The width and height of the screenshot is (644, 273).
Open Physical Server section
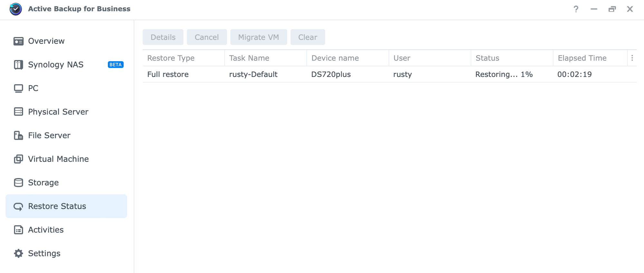(x=66, y=112)
